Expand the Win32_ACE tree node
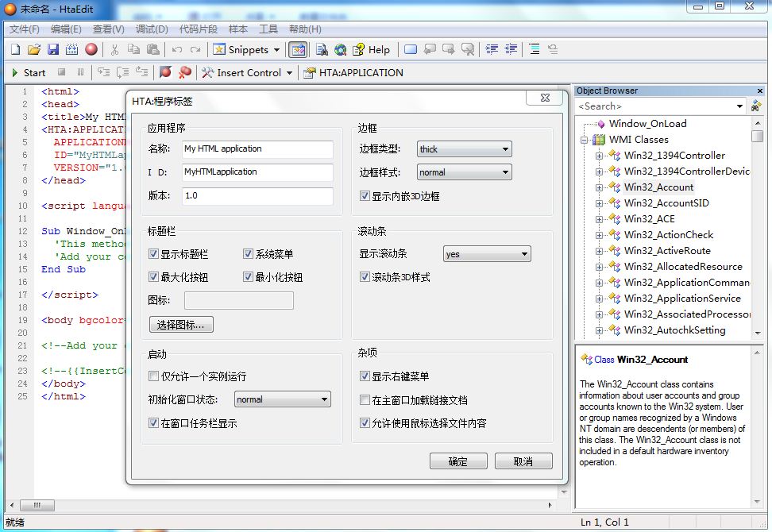The image size is (772, 532). pyautogui.click(x=599, y=219)
